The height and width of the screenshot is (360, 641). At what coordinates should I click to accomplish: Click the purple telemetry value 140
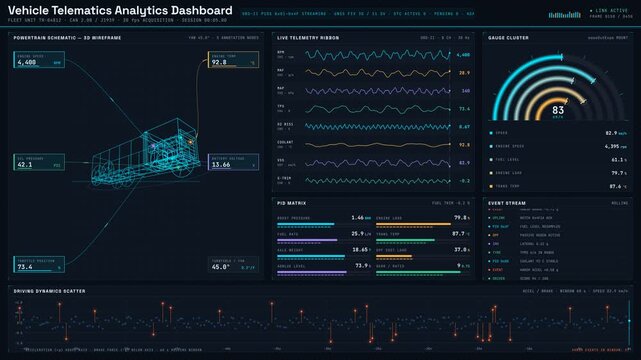coord(466,91)
